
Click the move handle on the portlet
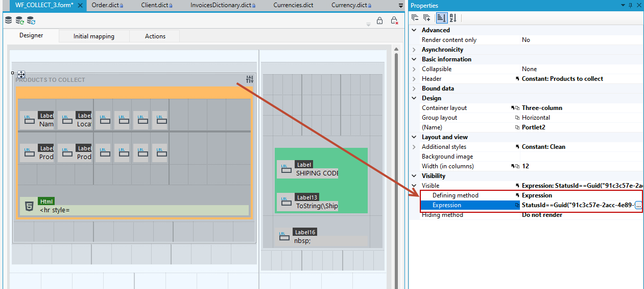point(21,74)
